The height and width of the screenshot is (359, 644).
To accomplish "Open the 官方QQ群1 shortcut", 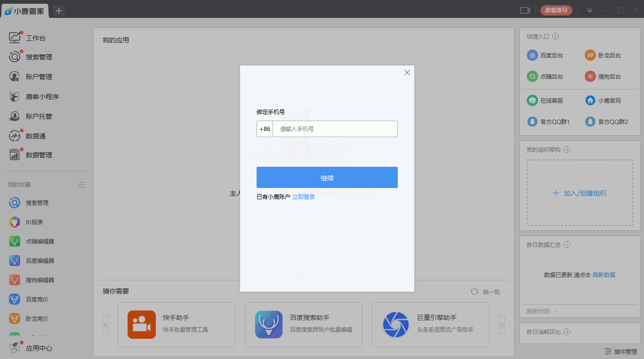I will click(548, 122).
